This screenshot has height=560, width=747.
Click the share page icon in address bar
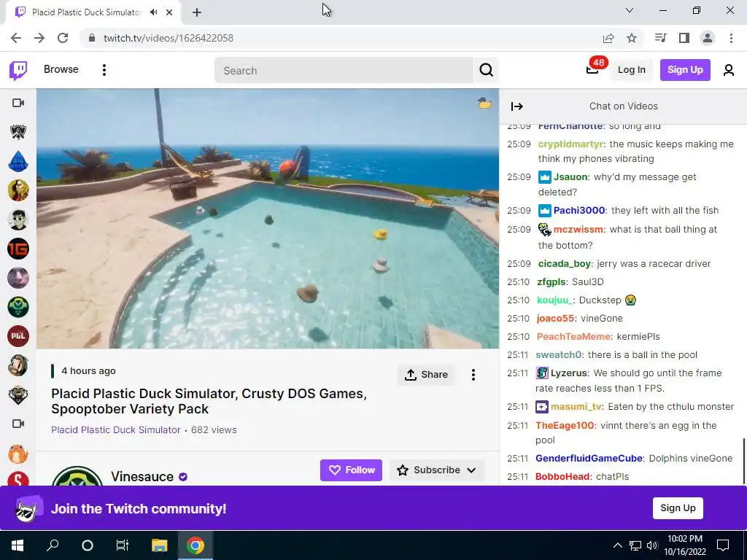(x=608, y=38)
